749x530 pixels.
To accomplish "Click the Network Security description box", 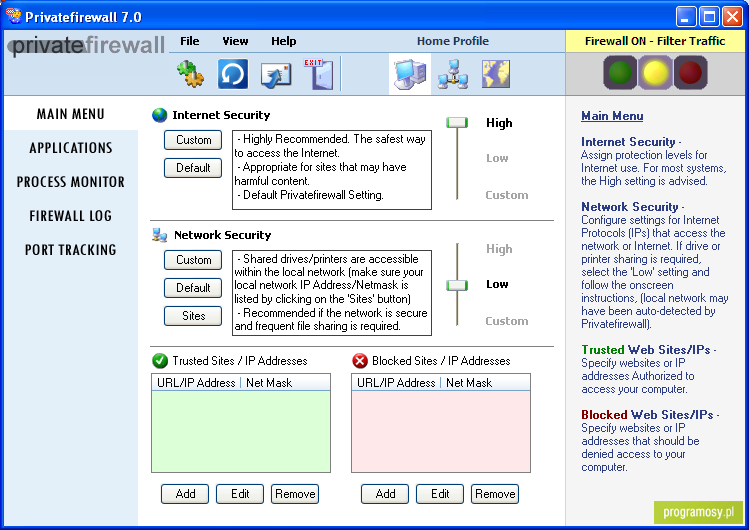I will click(332, 293).
